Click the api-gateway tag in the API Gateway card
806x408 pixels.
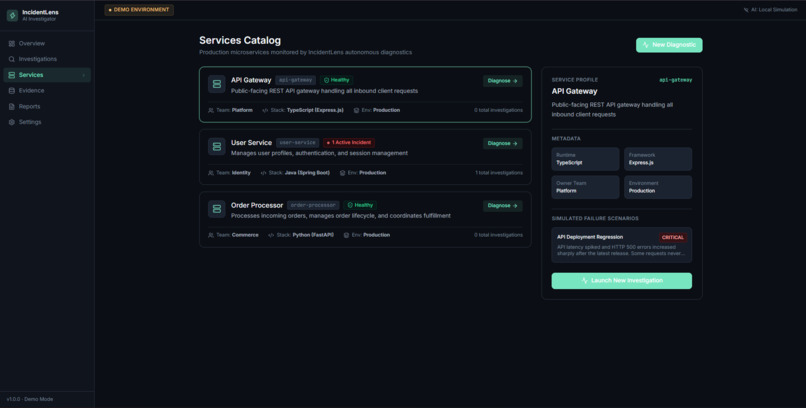pos(296,80)
